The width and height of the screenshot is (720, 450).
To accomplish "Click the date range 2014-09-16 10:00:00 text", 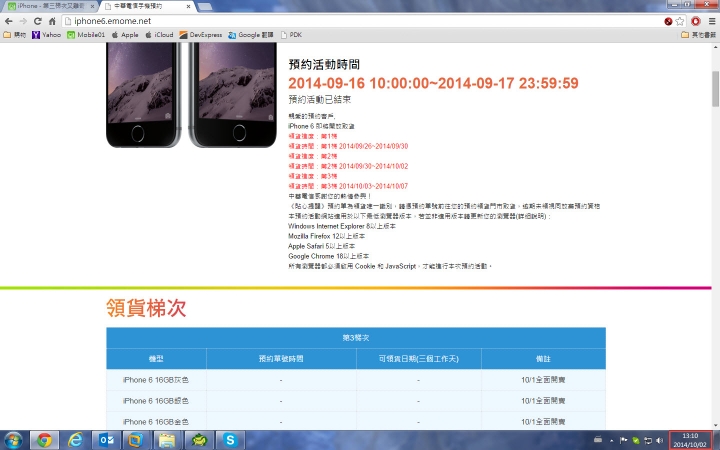I will click(433, 83).
